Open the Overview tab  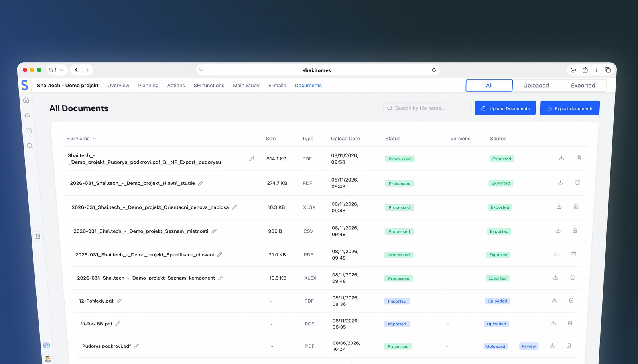click(118, 85)
